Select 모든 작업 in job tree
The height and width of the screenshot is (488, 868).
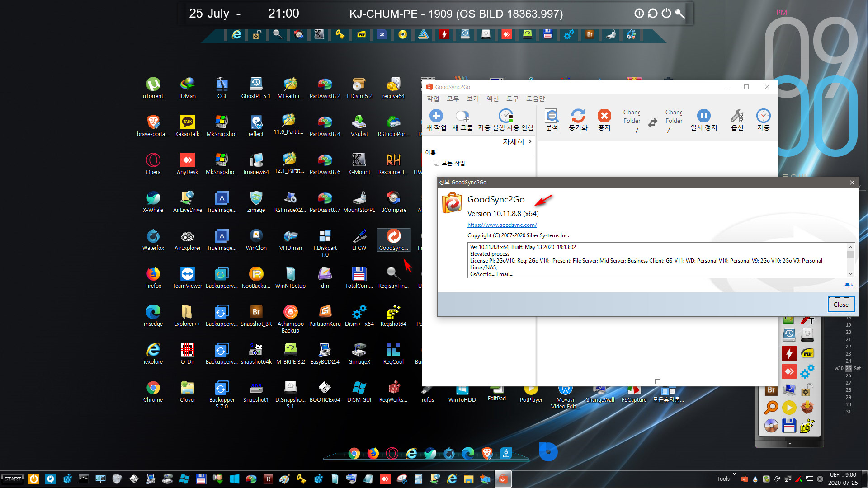(x=453, y=163)
